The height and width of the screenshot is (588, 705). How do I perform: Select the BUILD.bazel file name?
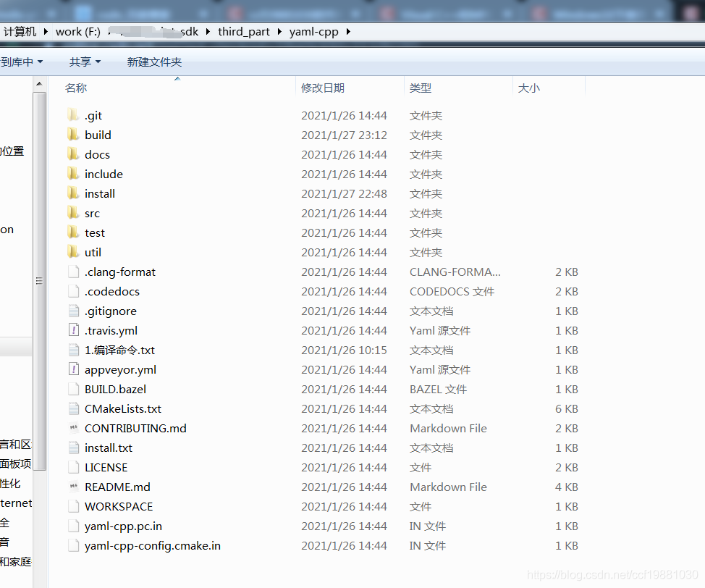pos(115,389)
